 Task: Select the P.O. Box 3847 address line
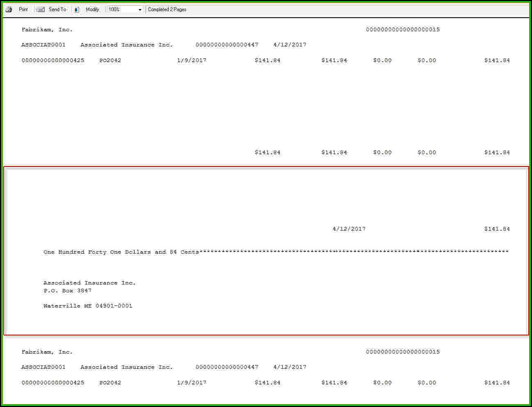(x=67, y=291)
